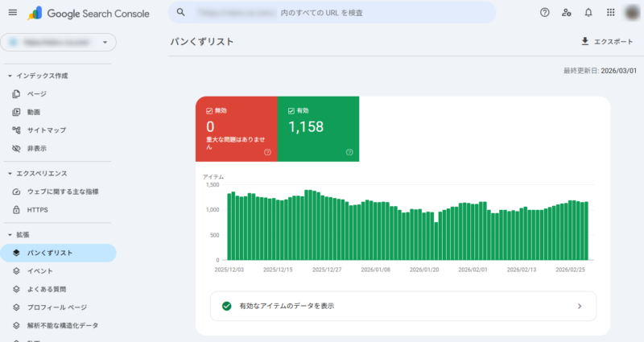Click the エクスポート button
The width and height of the screenshot is (644, 342).
coord(606,42)
